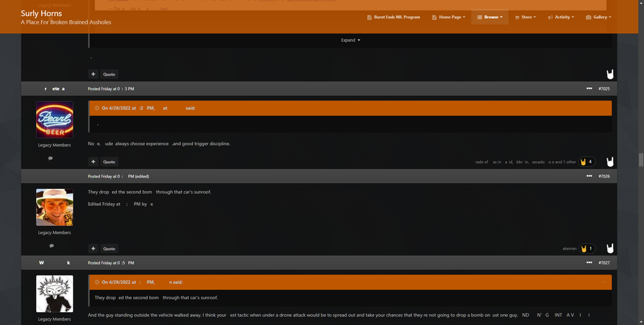Toggle multiquote plus on the sunroof post
This screenshot has height=325, width=644.
[x=93, y=248]
